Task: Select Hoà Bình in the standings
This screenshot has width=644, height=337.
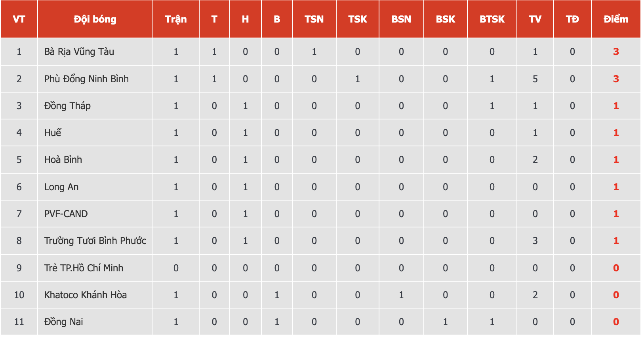Action: [x=63, y=159]
